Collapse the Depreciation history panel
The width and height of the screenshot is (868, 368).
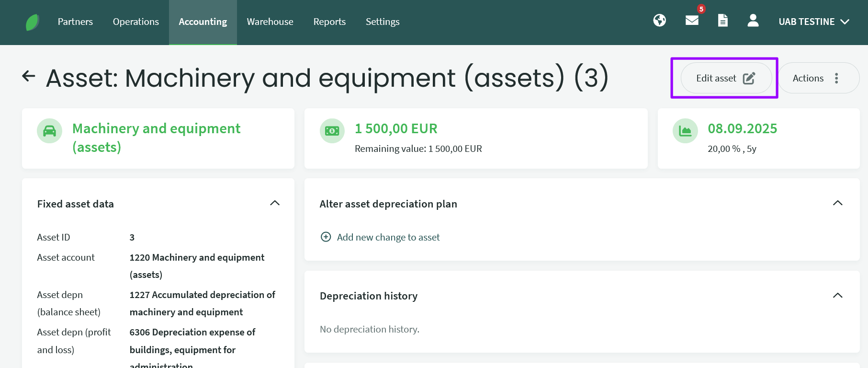[837, 296]
